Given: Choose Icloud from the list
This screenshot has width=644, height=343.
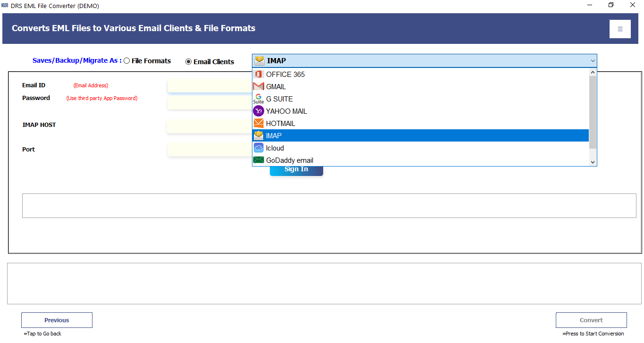Looking at the screenshot, I should click(421, 148).
